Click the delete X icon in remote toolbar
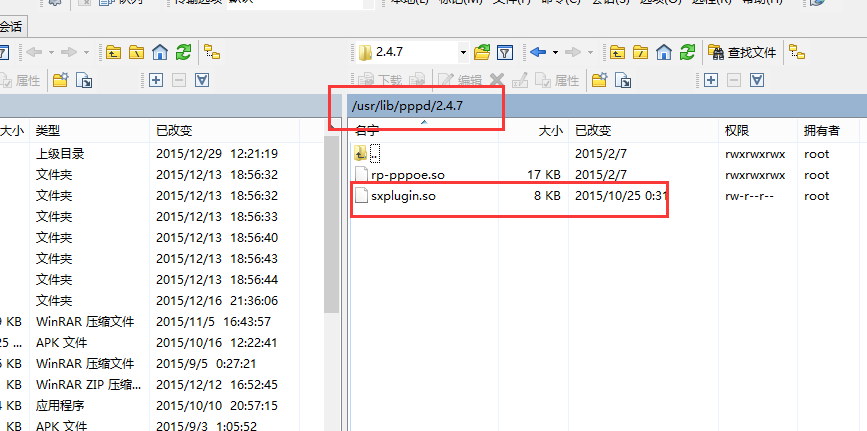The width and height of the screenshot is (867, 431). [497, 81]
